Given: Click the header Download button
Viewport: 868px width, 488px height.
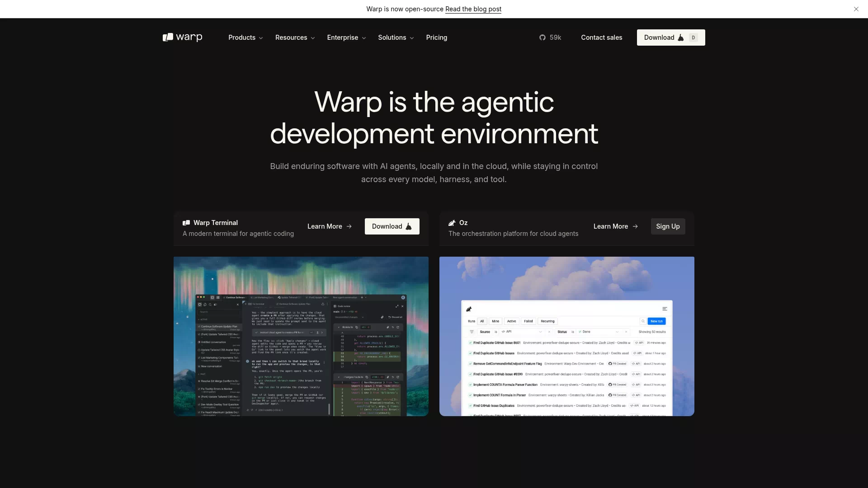Looking at the screenshot, I should tap(671, 38).
